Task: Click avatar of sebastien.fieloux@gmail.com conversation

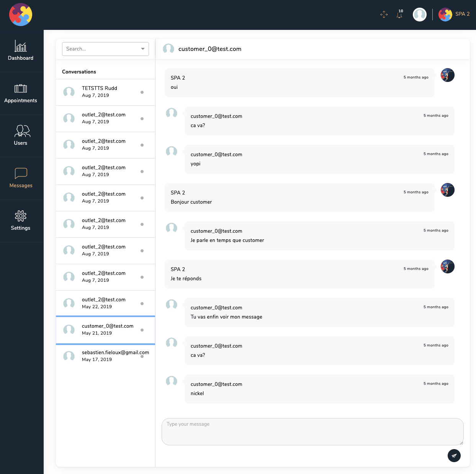Action: 69,356
